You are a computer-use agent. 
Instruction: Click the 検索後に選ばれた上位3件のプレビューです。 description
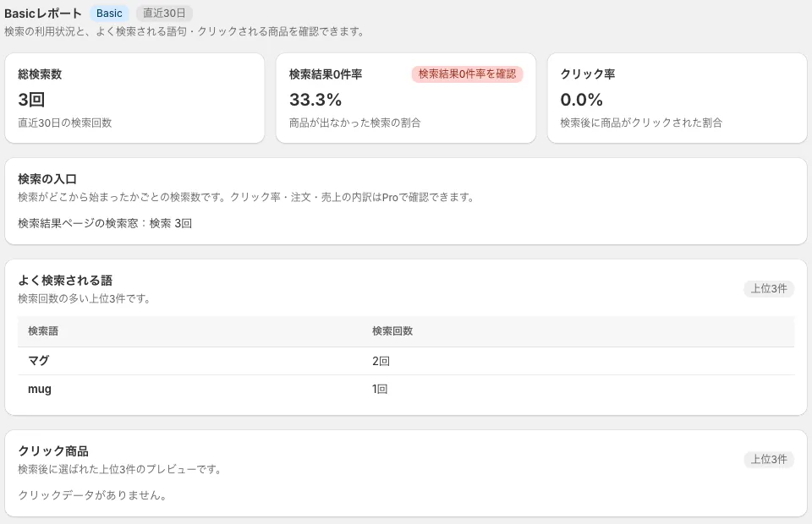click(x=120, y=469)
